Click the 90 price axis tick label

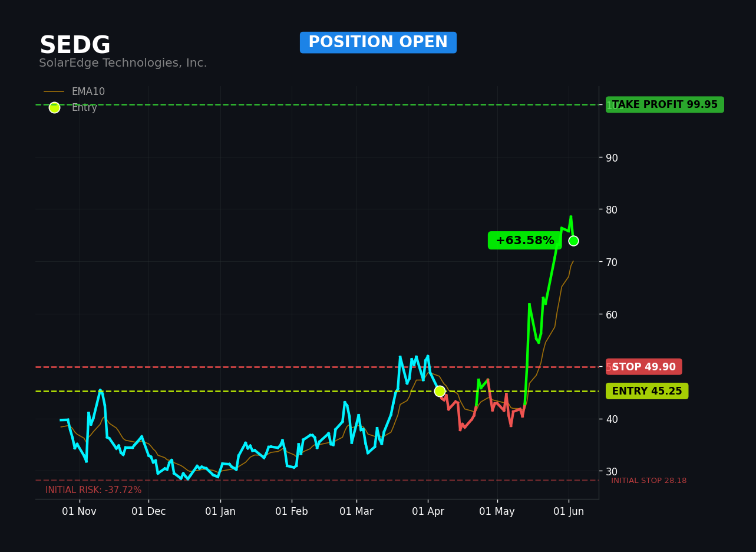point(612,157)
